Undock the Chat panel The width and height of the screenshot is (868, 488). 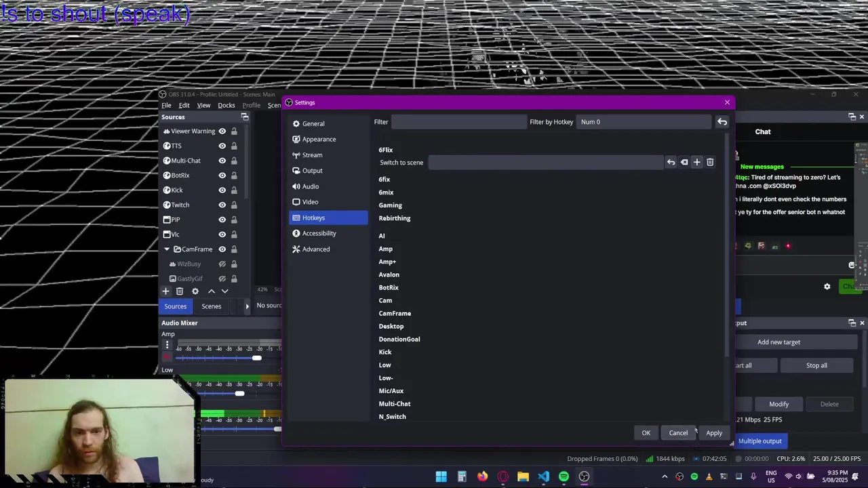coord(852,117)
